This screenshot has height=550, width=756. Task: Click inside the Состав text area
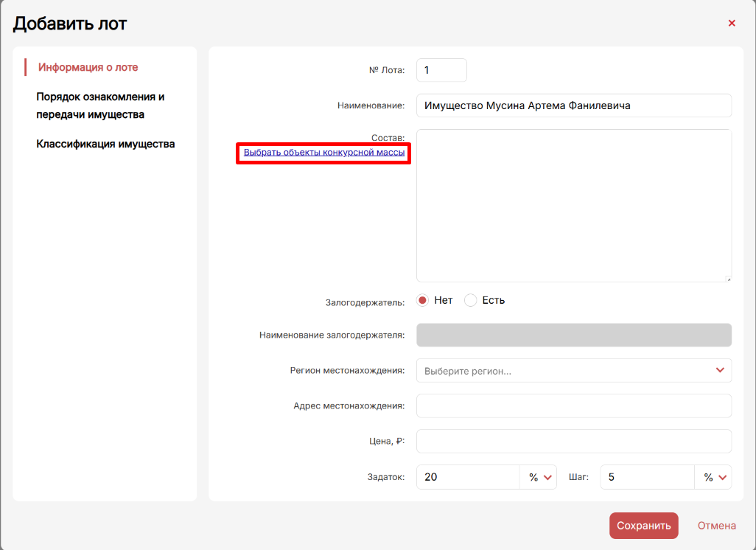[573, 205]
